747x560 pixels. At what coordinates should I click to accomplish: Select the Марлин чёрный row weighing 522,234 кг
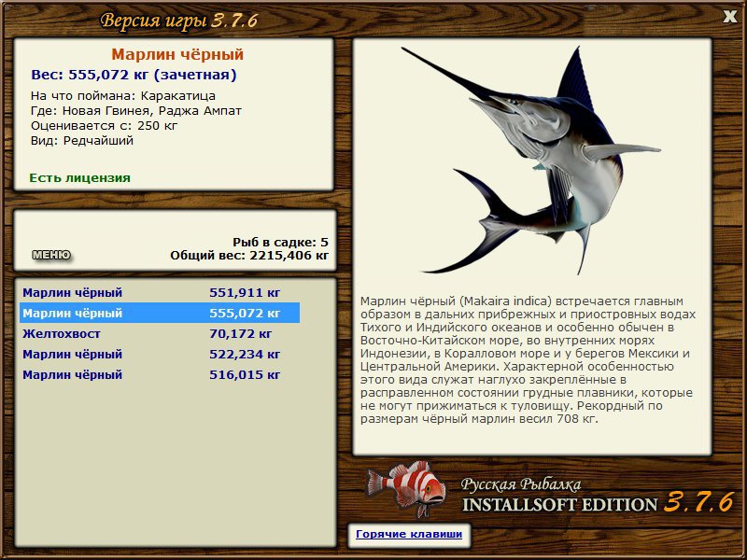coord(160,354)
